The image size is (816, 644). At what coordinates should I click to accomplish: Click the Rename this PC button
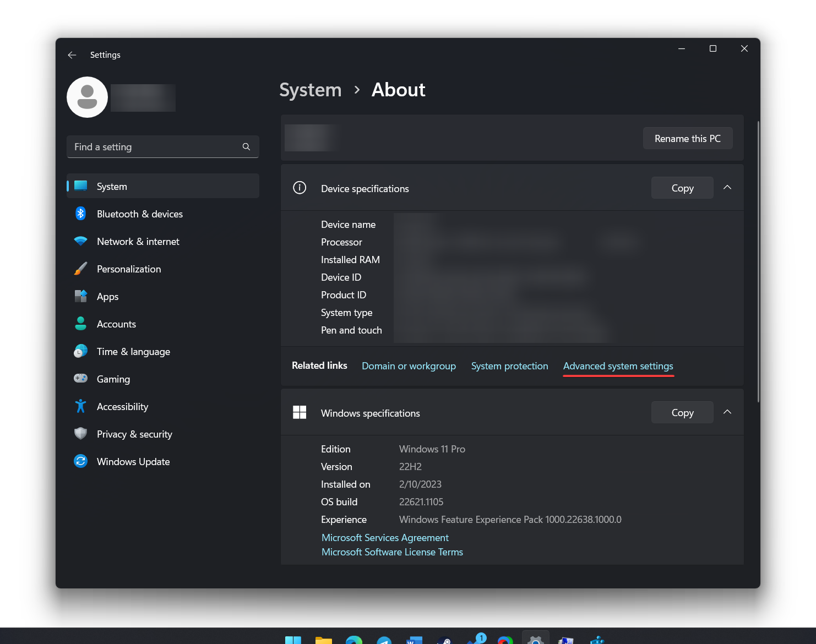coord(688,138)
